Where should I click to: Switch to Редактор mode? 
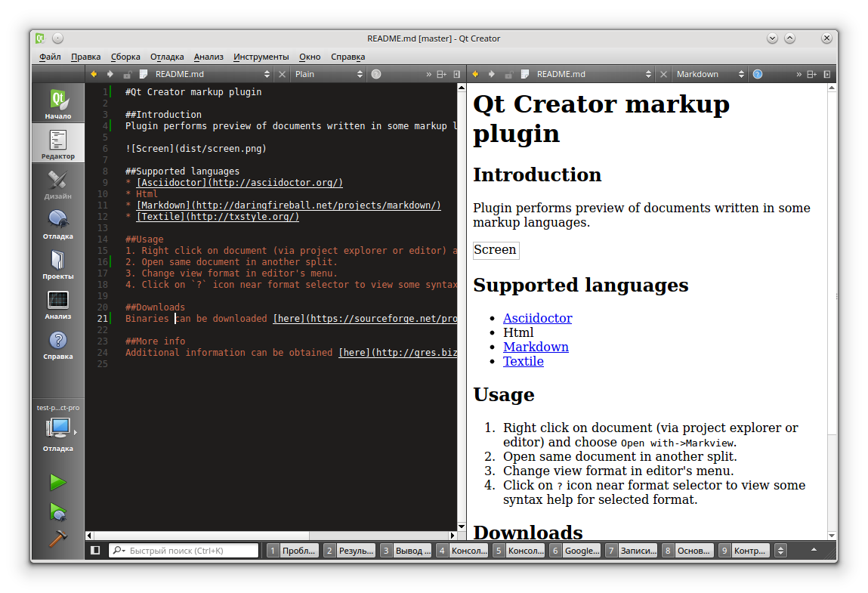pyautogui.click(x=58, y=144)
